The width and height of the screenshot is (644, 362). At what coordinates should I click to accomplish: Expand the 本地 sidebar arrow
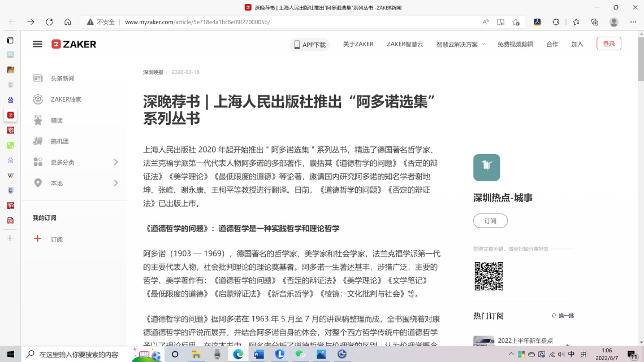(x=116, y=183)
